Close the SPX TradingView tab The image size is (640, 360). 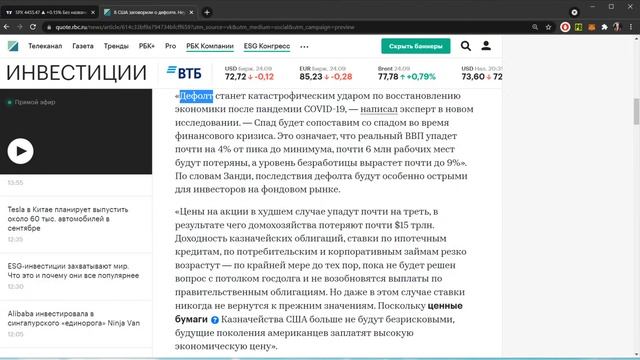point(93,12)
